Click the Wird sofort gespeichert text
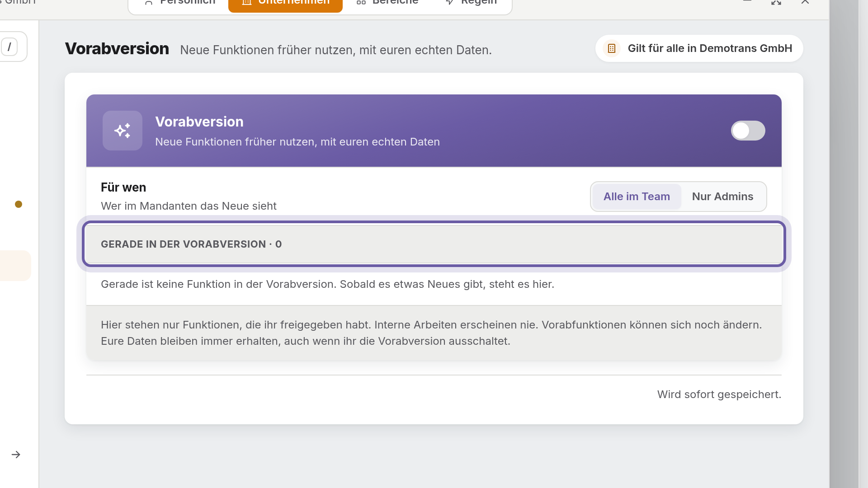 point(719,394)
